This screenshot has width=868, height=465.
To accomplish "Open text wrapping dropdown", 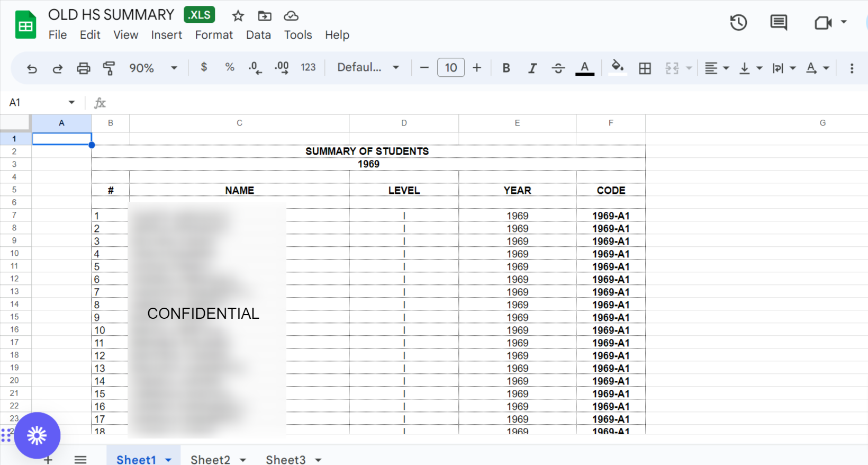I will (x=784, y=68).
